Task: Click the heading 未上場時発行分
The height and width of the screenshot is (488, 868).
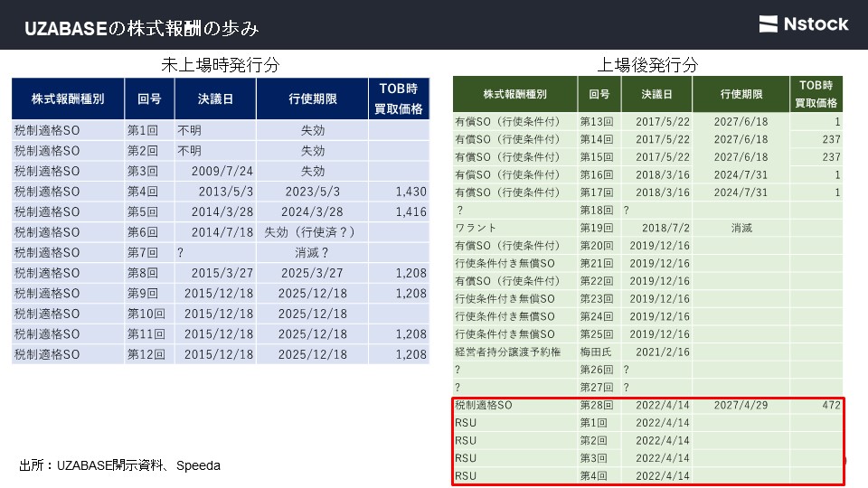Action: (221, 65)
